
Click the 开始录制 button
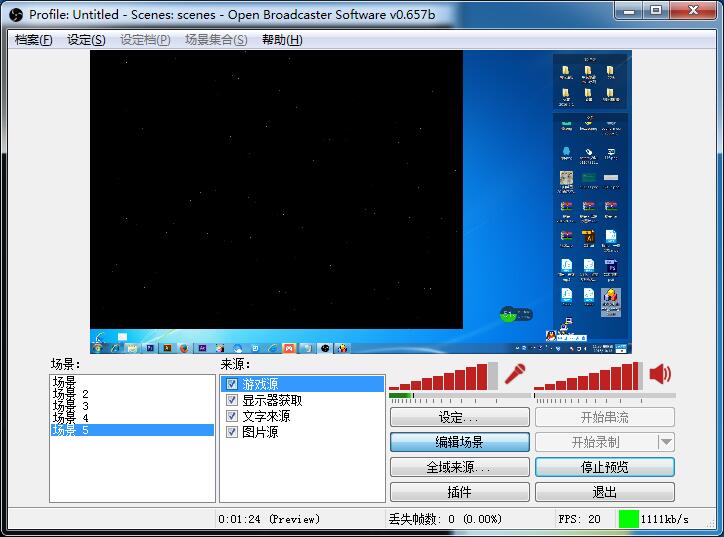click(x=596, y=442)
